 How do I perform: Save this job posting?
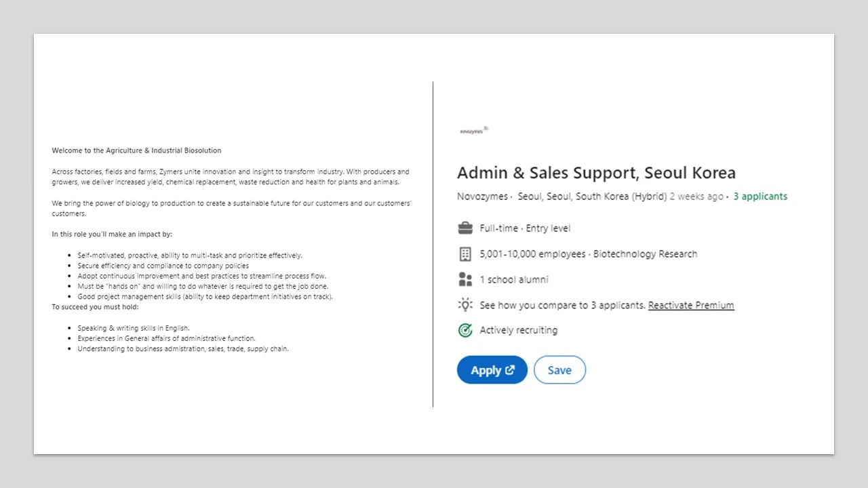click(x=559, y=370)
